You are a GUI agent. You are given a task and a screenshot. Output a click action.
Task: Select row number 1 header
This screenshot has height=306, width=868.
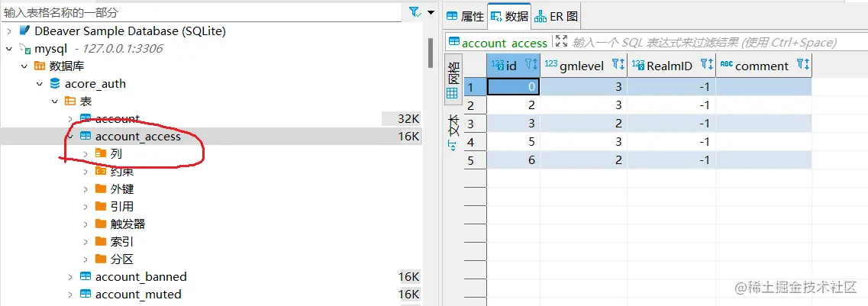pyautogui.click(x=475, y=87)
